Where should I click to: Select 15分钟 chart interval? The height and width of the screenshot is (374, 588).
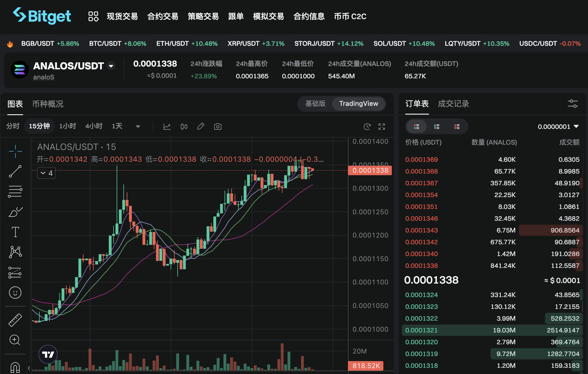coord(40,126)
